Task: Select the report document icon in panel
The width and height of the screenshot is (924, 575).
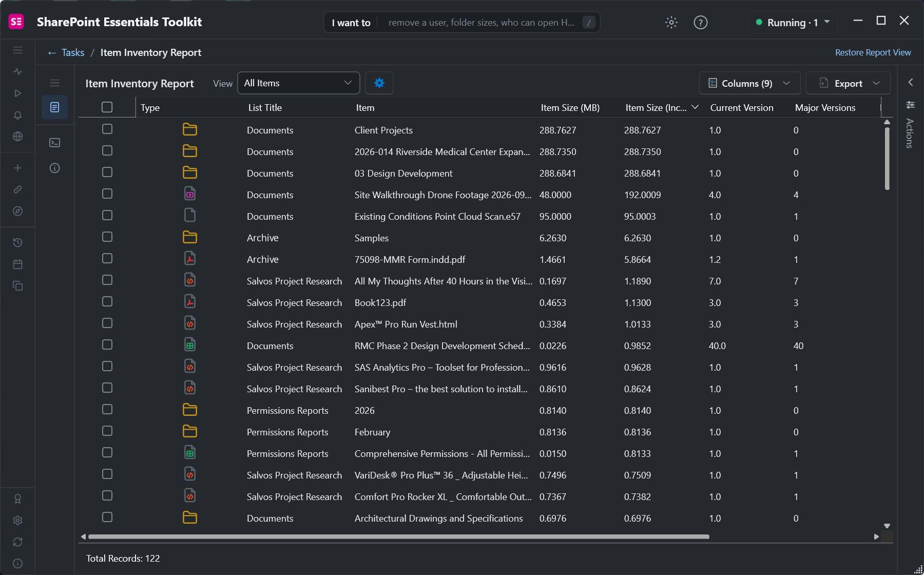Action: tap(55, 107)
